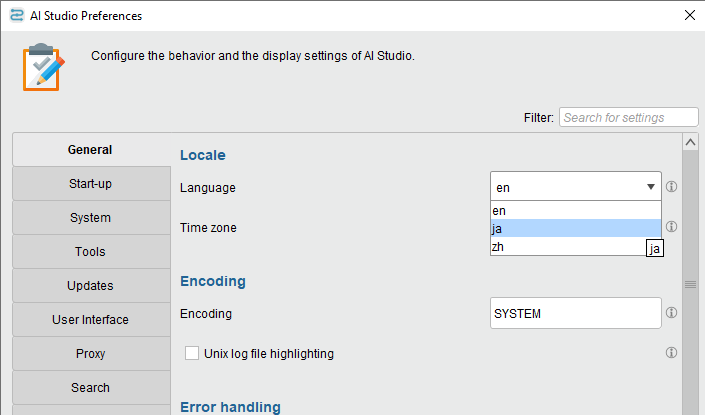Screen dimensions: 705x415
Task: Click info icon for Unix log file highlighting
Action: click(671, 353)
